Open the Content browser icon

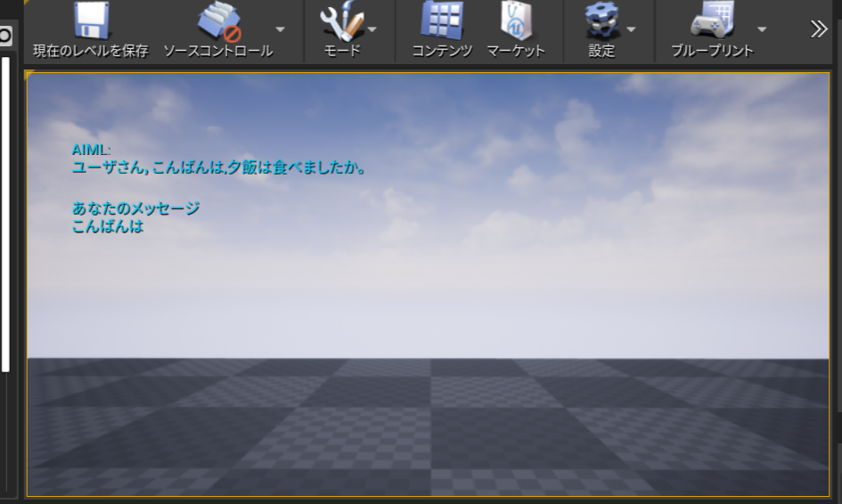[442, 20]
